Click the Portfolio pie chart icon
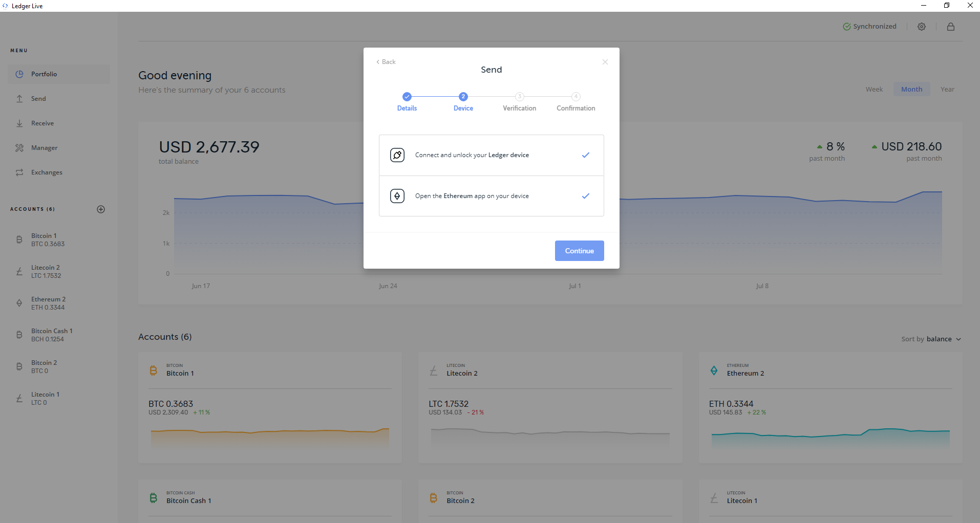This screenshot has width=980, height=523. click(x=19, y=74)
